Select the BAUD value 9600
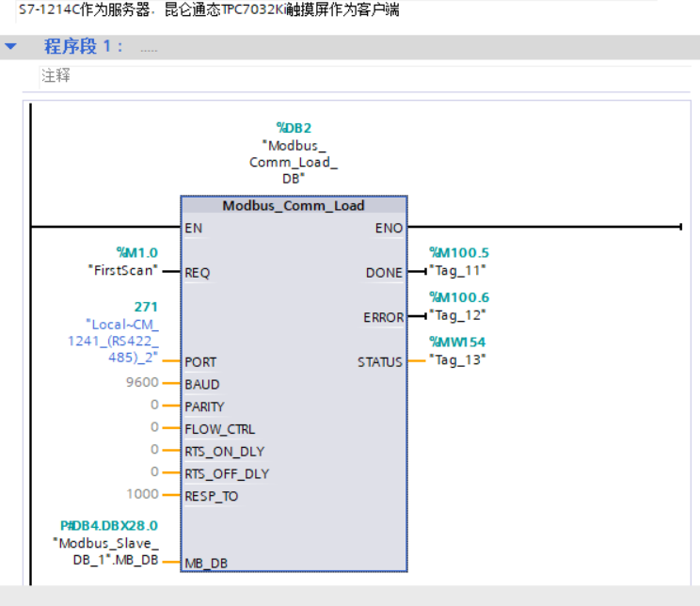This screenshot has width=700, height=606. 142,384
